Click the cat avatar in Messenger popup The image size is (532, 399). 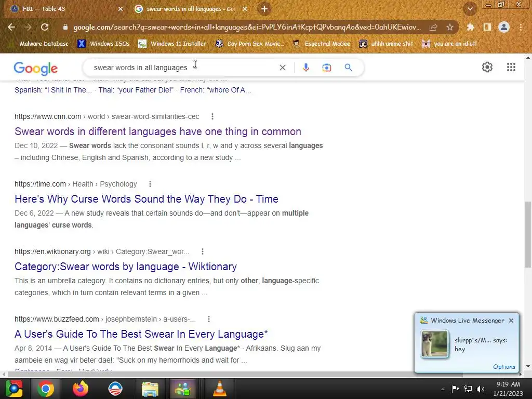point(435,344)
